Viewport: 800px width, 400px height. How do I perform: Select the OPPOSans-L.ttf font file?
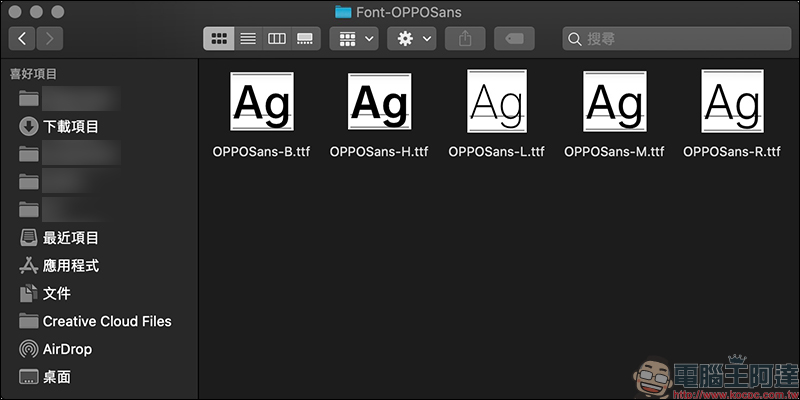pos(496,114)
